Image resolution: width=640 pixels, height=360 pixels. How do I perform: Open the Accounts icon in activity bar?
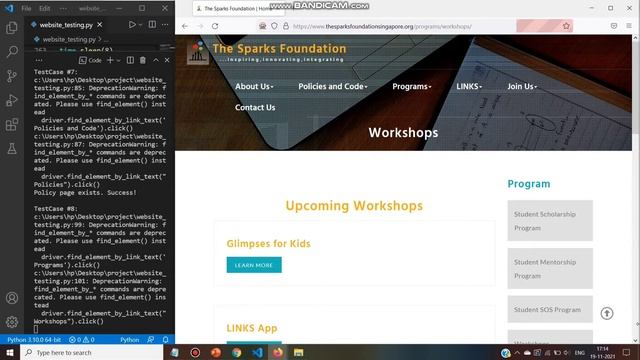tap(12, 298)
